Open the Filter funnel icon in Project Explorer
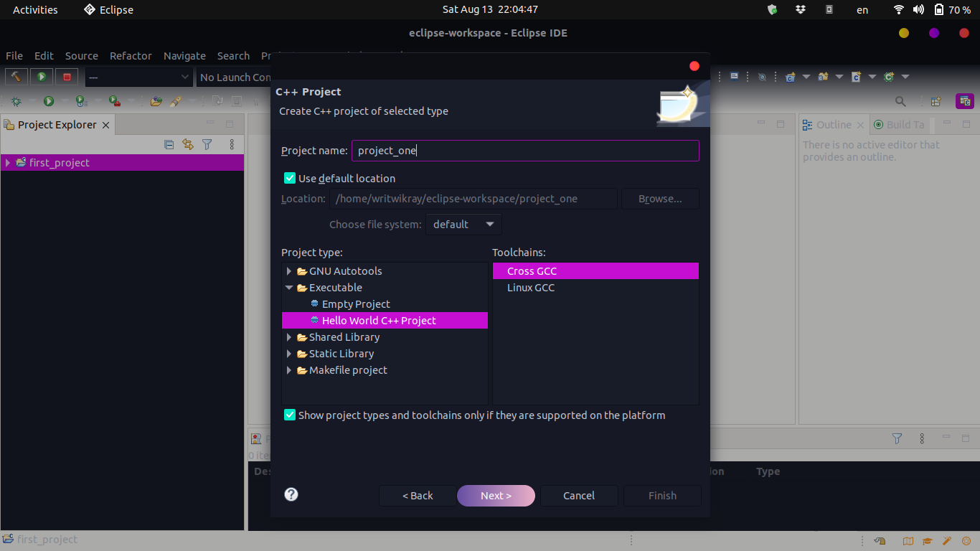Image resolution: width=980 pixels, height=551 pixels. click(207, 144)
